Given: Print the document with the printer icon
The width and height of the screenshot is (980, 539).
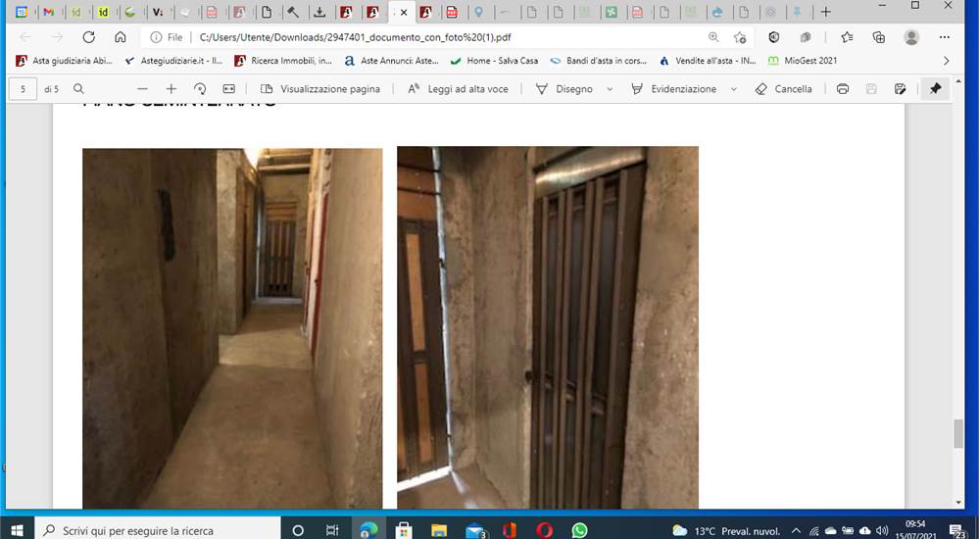Looking at the screenshot, I should [843, 89].
